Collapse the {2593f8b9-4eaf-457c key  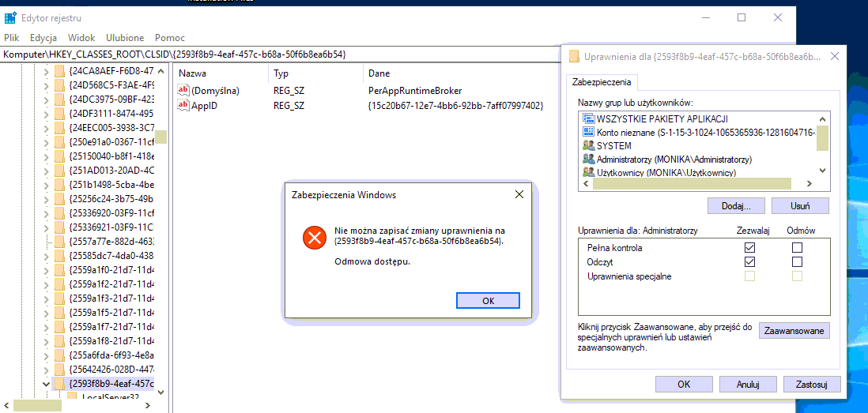tap(46, 383)
